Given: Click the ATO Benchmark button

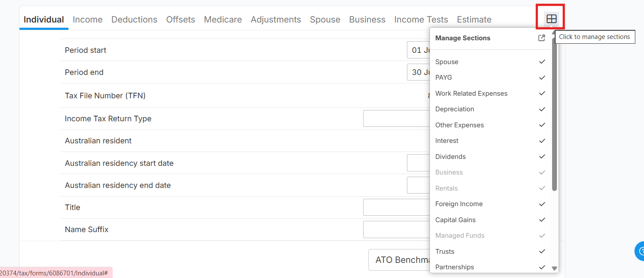Looking at the screenshot, I should [399, 260].
